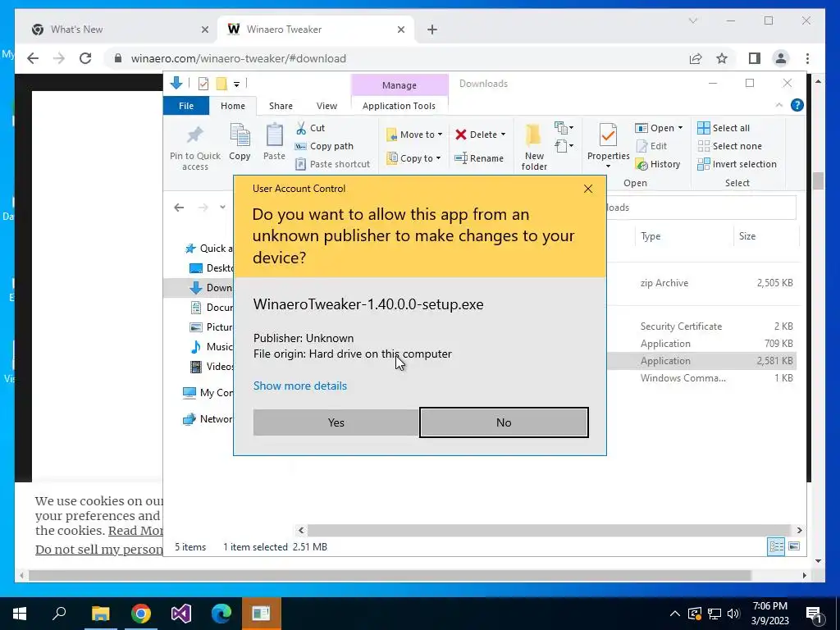Screen dimensions: 840x630
Task: Click the Properties checkmark icon in title bar
Action: 203,84
